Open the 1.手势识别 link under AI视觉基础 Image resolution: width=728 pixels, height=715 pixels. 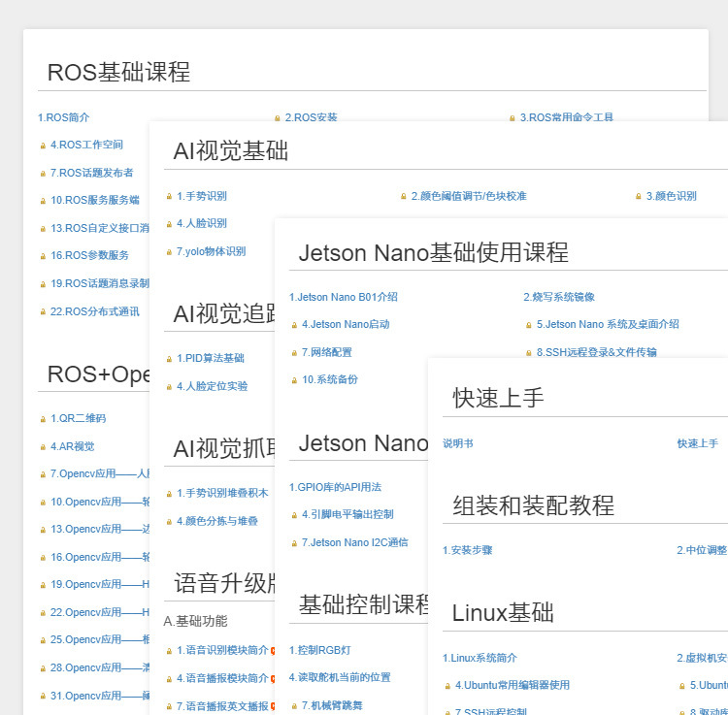[x=202, y=196]
